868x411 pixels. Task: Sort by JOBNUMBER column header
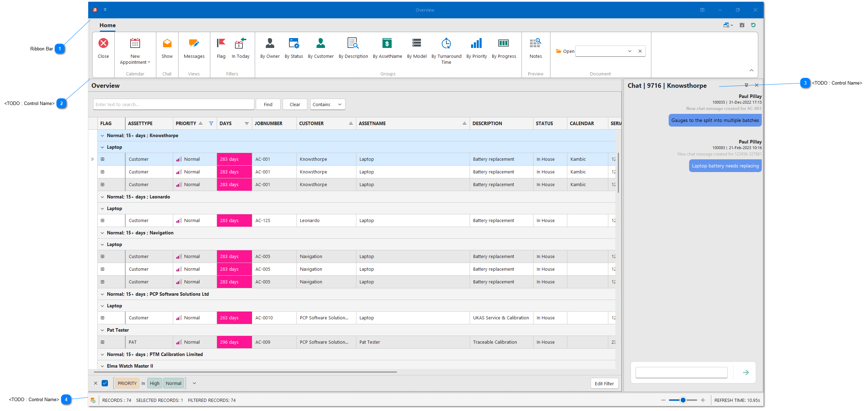274,123
